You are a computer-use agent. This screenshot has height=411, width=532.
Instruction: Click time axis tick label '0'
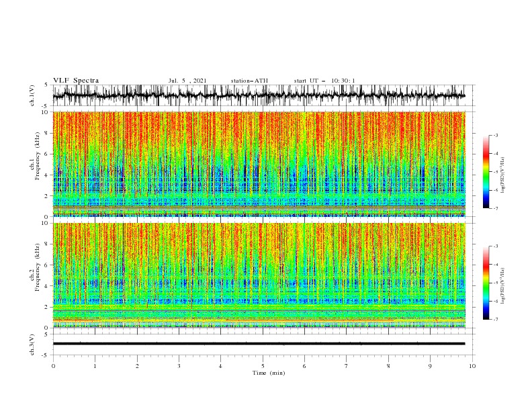(x=53, y=366)
